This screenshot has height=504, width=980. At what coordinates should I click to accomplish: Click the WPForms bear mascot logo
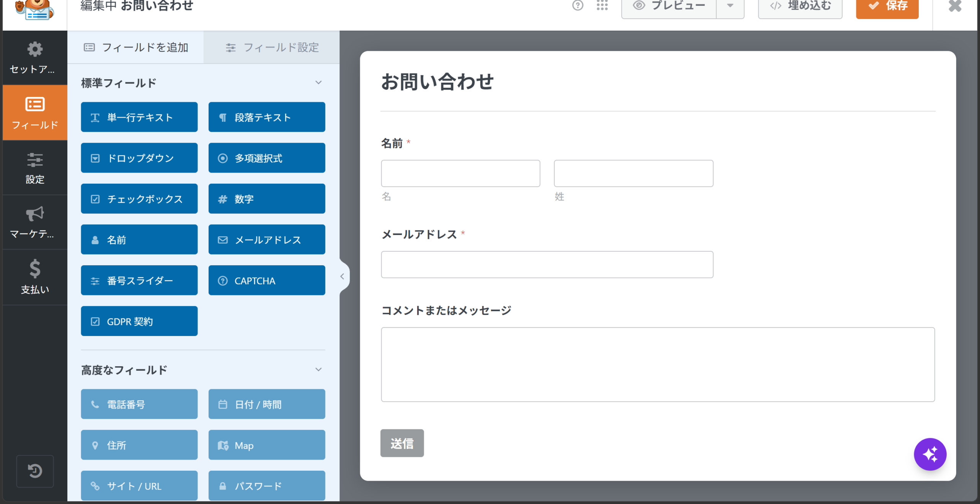tap(34, 10)
